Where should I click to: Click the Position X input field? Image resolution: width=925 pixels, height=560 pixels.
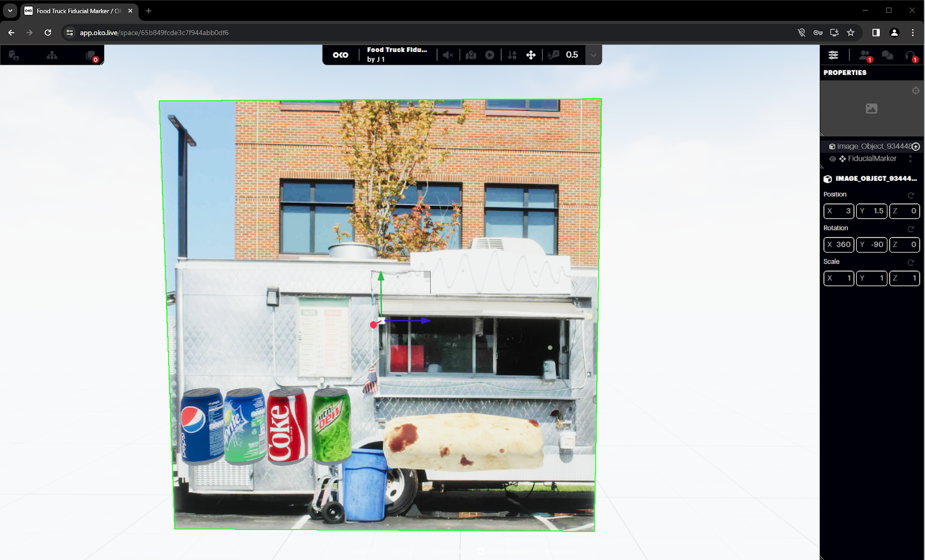(838, 211)
